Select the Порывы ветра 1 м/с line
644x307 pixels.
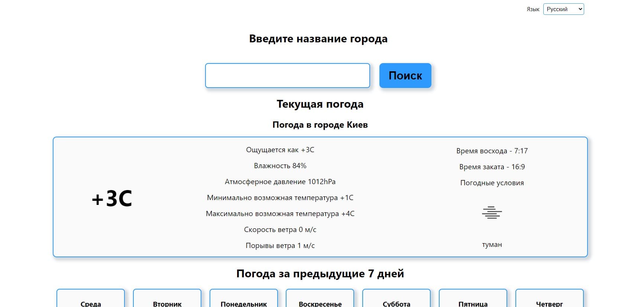point(280,246)
